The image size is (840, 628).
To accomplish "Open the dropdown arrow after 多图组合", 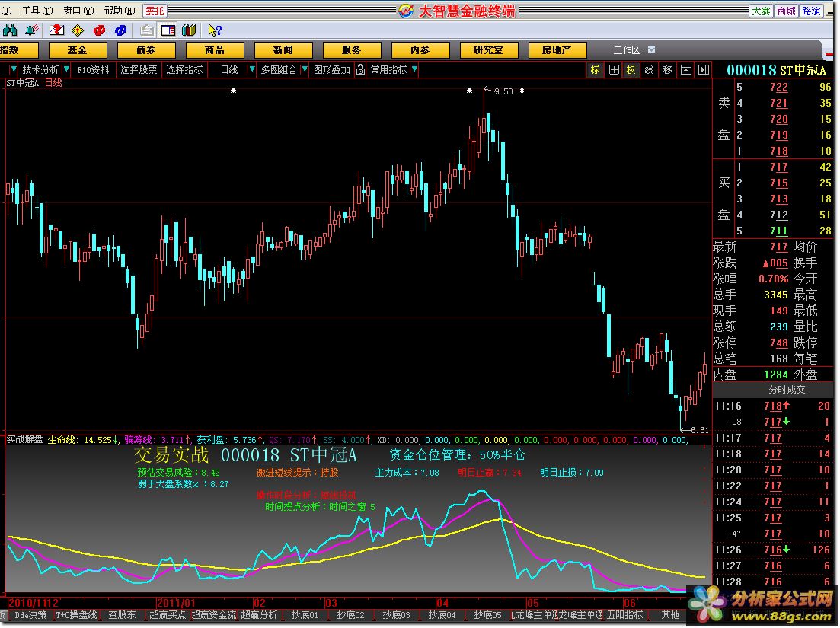I will click(305, 69).
